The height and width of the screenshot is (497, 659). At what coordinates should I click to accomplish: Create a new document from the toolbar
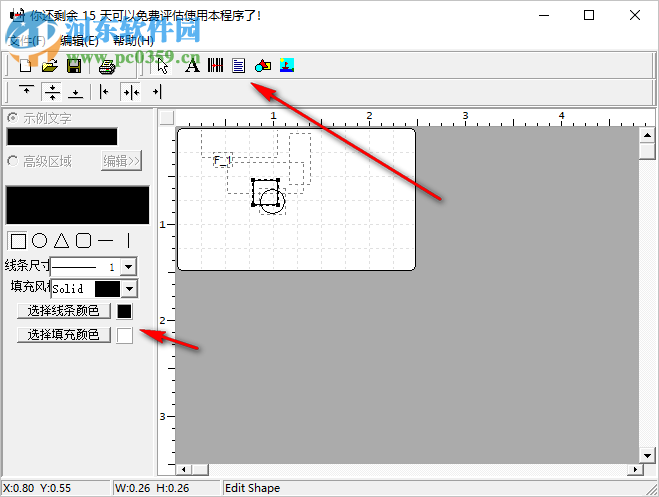click(26, 66)
